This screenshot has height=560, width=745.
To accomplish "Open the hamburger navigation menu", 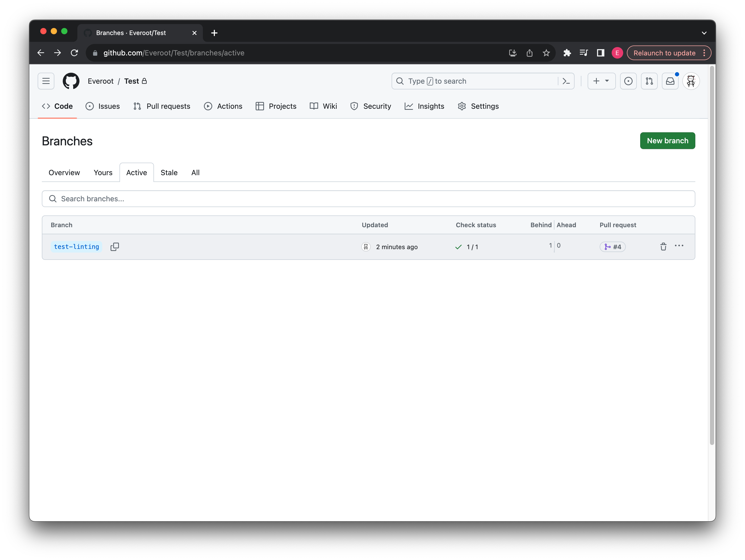I will pyautogui.click(x=46, y=81).
